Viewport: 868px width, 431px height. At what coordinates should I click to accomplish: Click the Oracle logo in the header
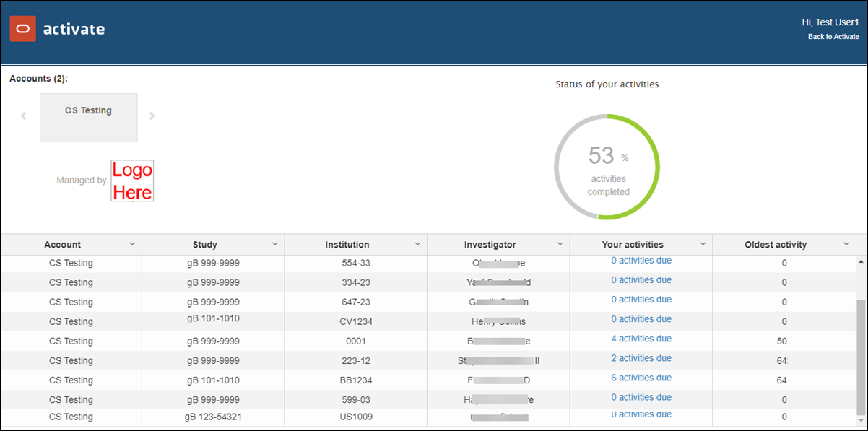point(22,28)
